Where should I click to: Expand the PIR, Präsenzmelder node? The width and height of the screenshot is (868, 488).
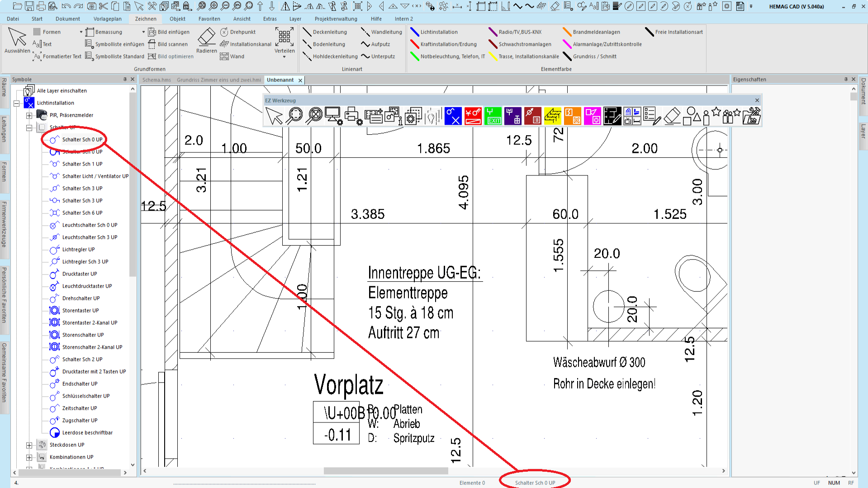coord(29,115)
